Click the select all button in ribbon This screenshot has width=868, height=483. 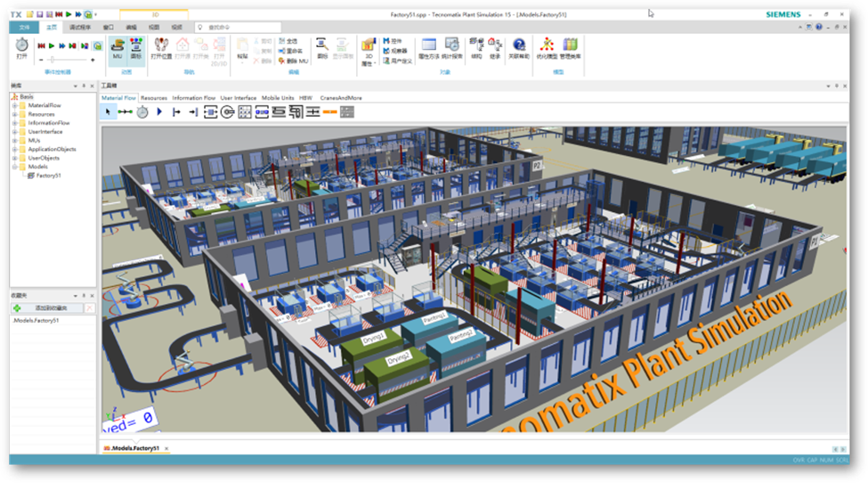pyautogui.click(x=288, y=41)
